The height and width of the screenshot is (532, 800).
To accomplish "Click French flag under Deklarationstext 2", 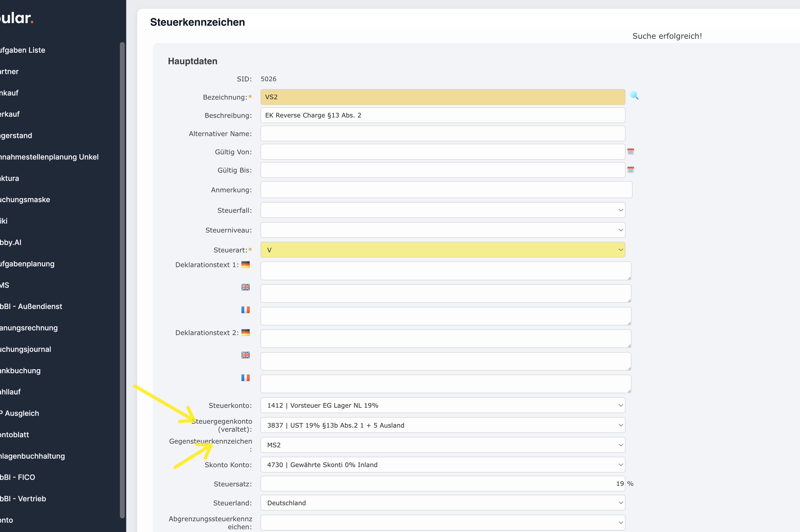I will pos(245,378).
